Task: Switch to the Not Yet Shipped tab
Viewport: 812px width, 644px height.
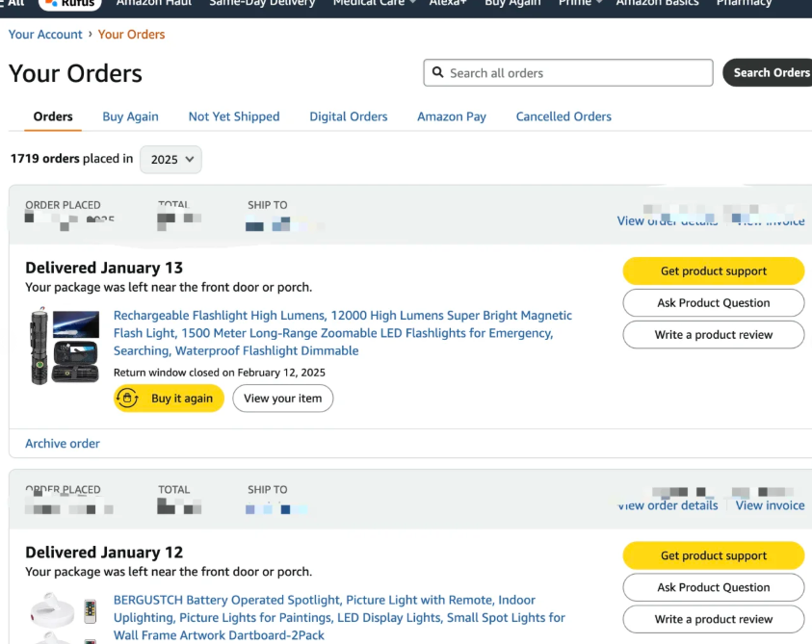Action: (x=234, y=116)
